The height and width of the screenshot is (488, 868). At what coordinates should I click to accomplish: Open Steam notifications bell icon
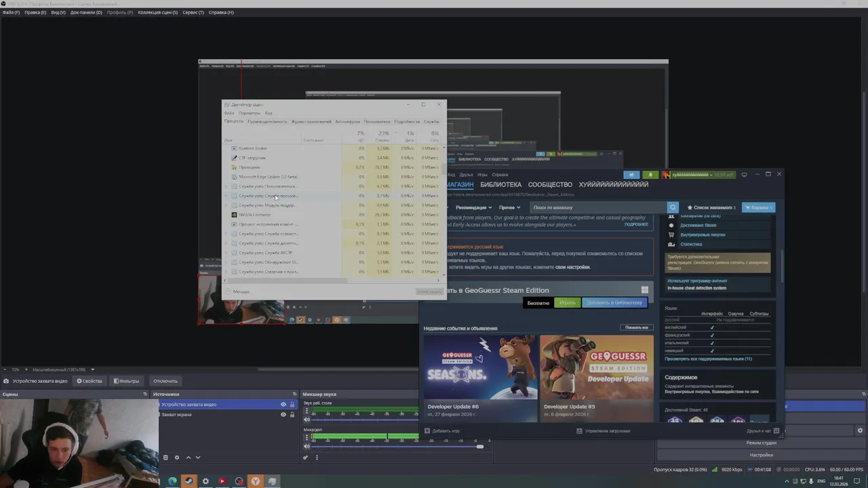(x=650, y=175)
